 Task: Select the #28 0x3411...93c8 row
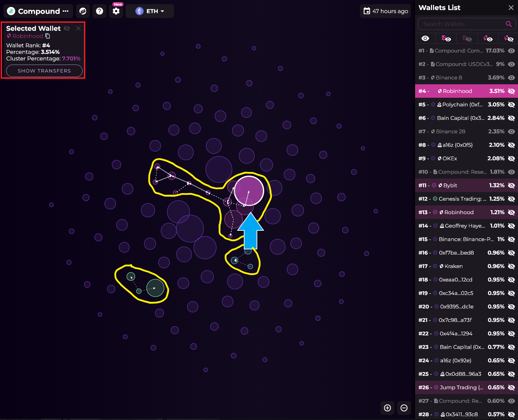coord(467,414)
